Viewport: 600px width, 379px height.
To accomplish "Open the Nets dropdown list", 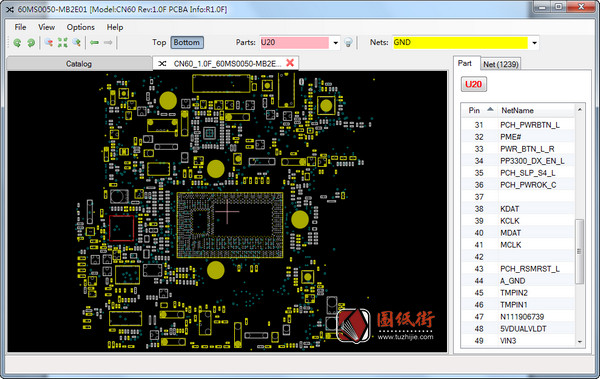I will tap(534, 42).
